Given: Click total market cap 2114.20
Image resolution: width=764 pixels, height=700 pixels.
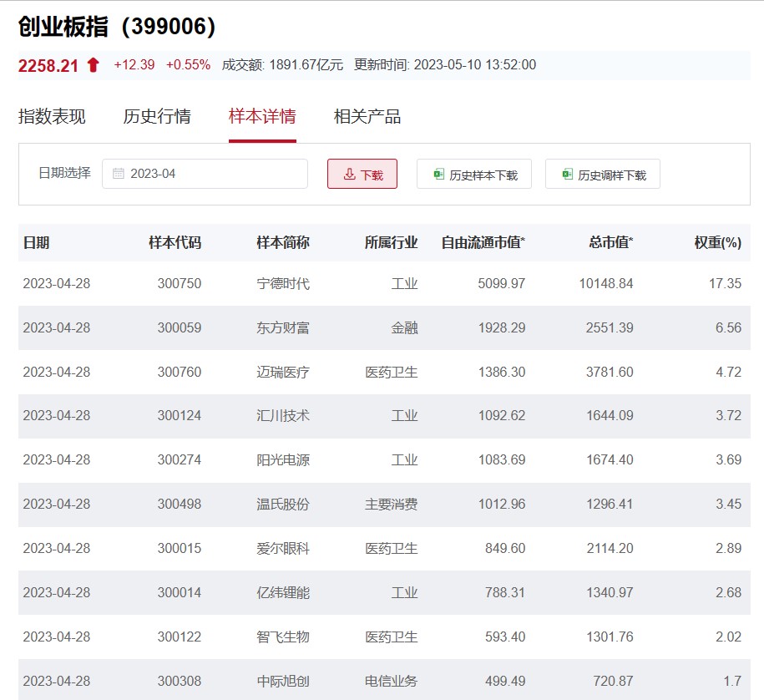Looking at the screenshot, I should 610,549.
